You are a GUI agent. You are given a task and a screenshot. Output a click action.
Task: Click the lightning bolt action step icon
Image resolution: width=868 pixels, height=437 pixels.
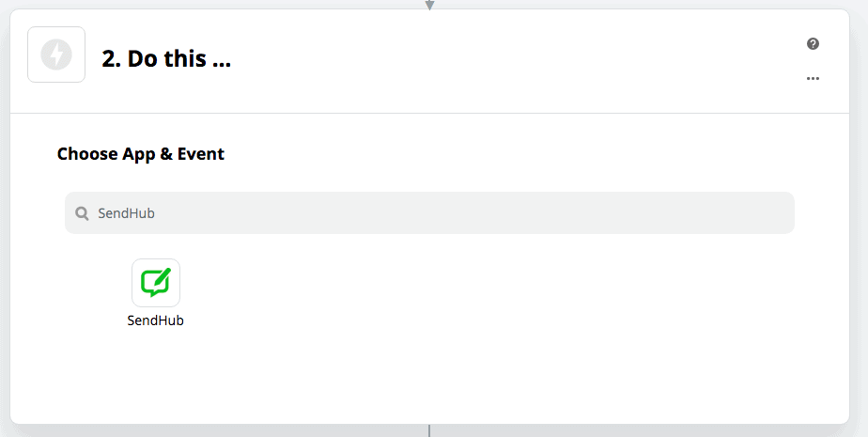56,55
